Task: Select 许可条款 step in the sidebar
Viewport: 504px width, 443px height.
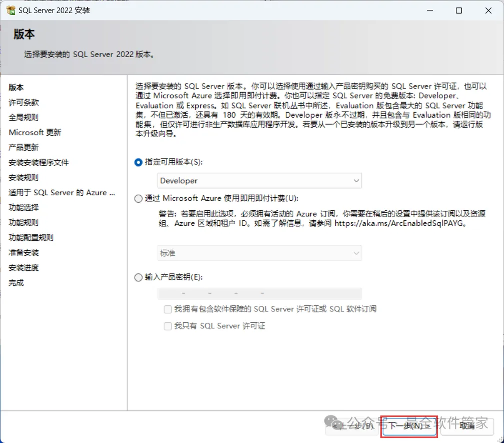Action: [x=24, y=103]
